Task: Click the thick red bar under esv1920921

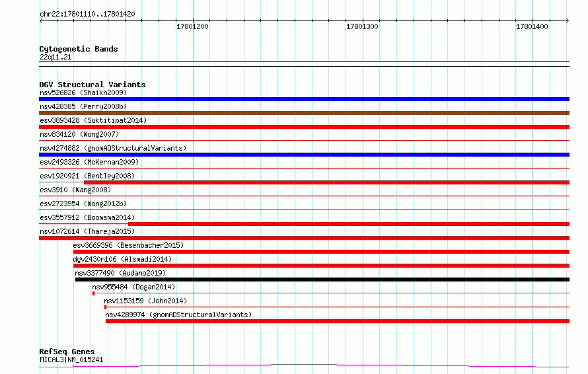Action: point(326,182)
